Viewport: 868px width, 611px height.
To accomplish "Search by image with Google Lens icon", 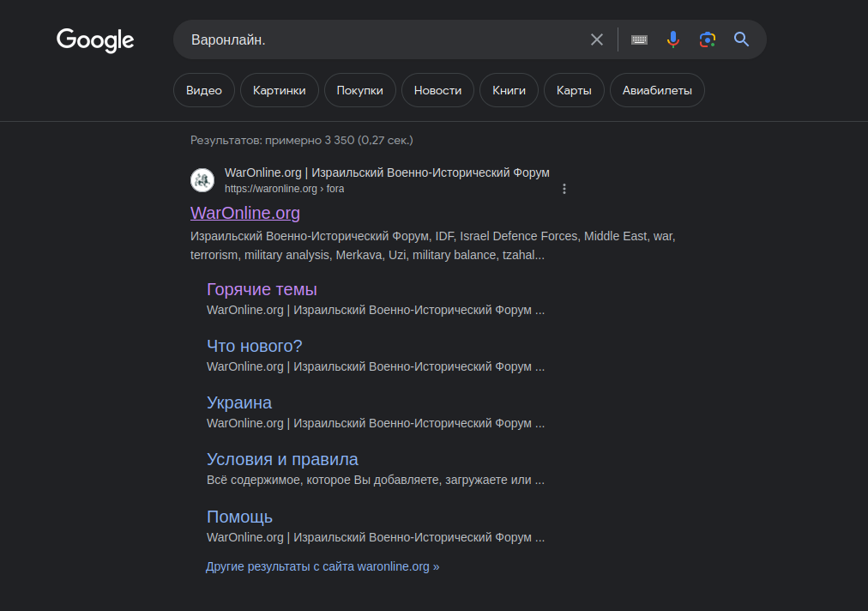I will 708,39.
